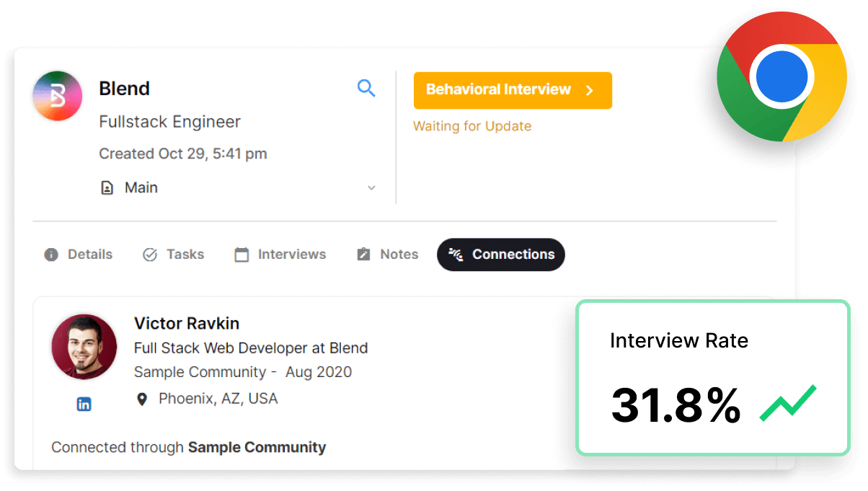Click the Waiting for Update status
Image resolution: width=868 pixels, height=491 pixels.
click(472, 126)
